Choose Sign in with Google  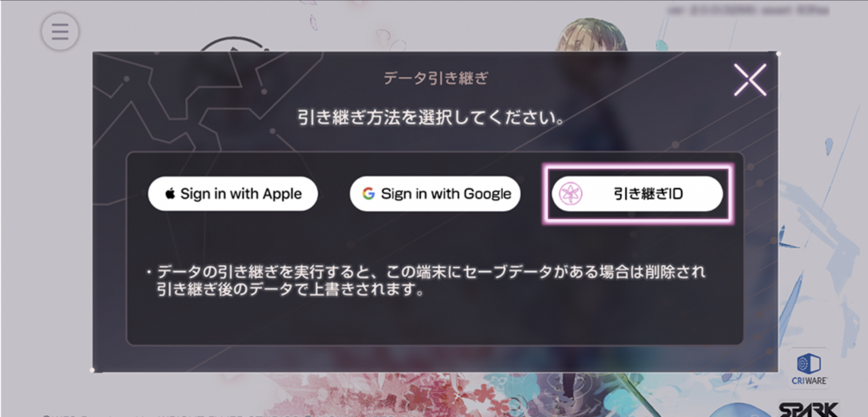(435, 194)
